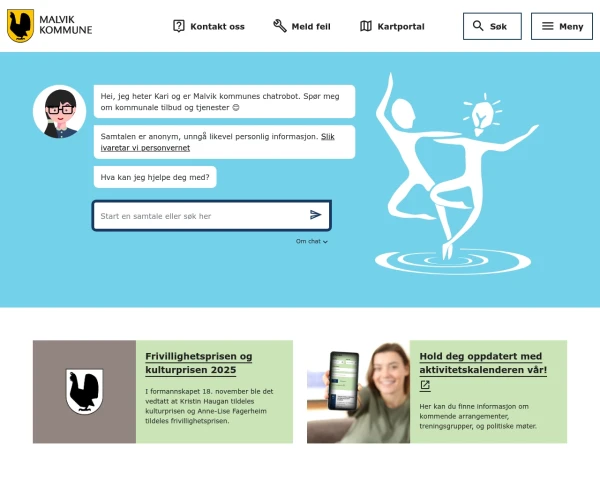
Task: Click the Malvik Kommune logo crest
Action: coord(20,26)
